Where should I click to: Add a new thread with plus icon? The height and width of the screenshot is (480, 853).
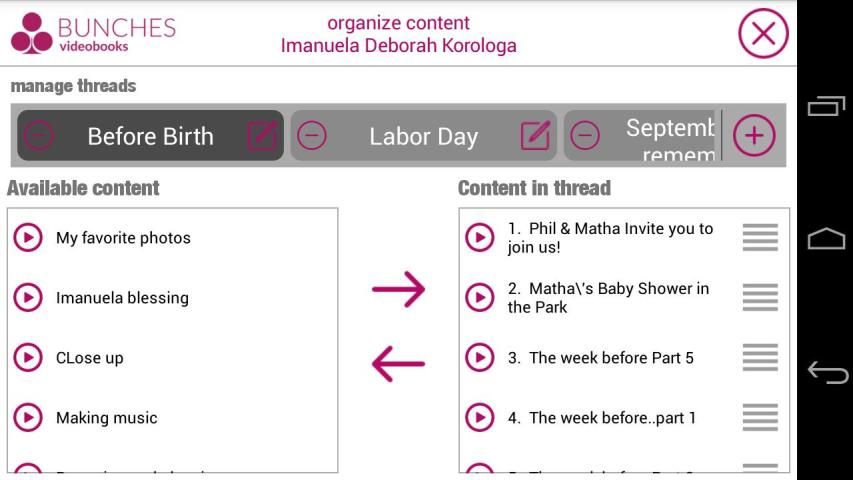(x=754, y=136)
